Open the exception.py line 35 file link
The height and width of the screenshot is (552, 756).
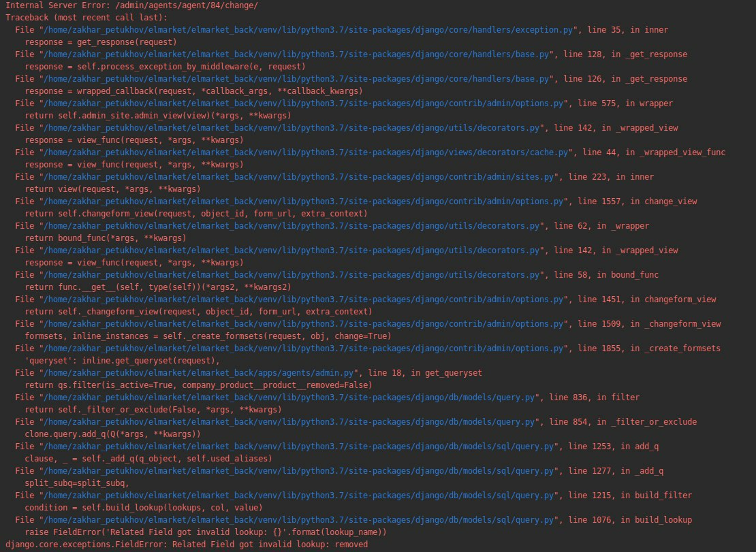click(309, 30)
